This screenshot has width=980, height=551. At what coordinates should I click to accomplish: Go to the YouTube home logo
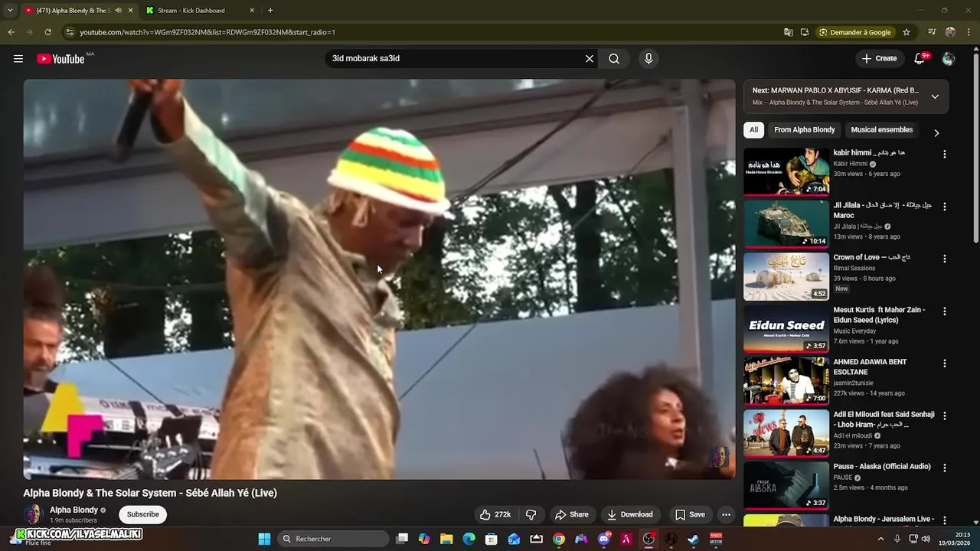pos(60,59)
